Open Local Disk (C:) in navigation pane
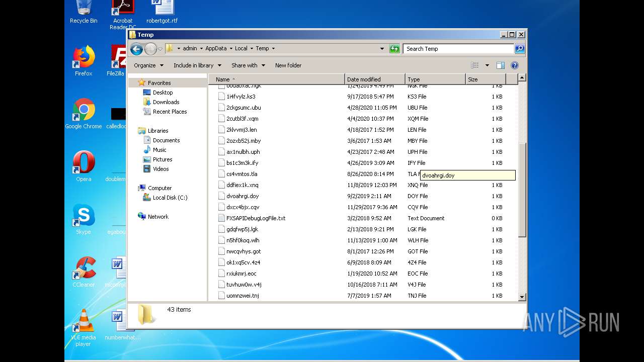Image resolution: width=644 pixels, height=362 pixels. (x=170, y=198)
